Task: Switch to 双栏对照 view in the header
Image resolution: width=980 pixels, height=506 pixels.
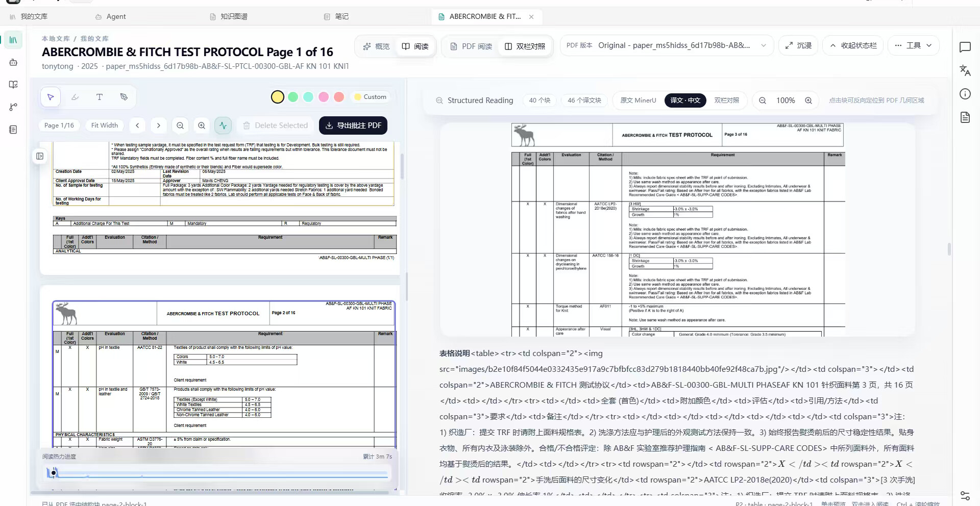Action: pos(525,46)
